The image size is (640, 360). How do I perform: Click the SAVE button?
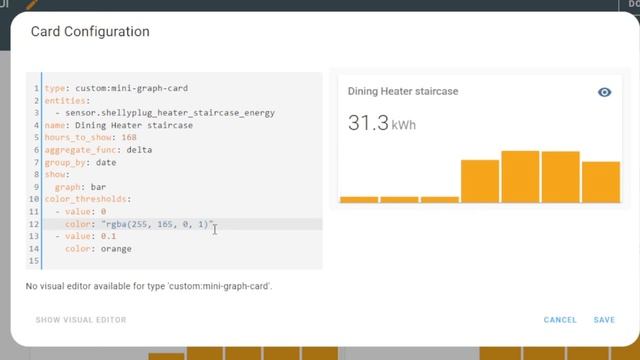point(604,320)
